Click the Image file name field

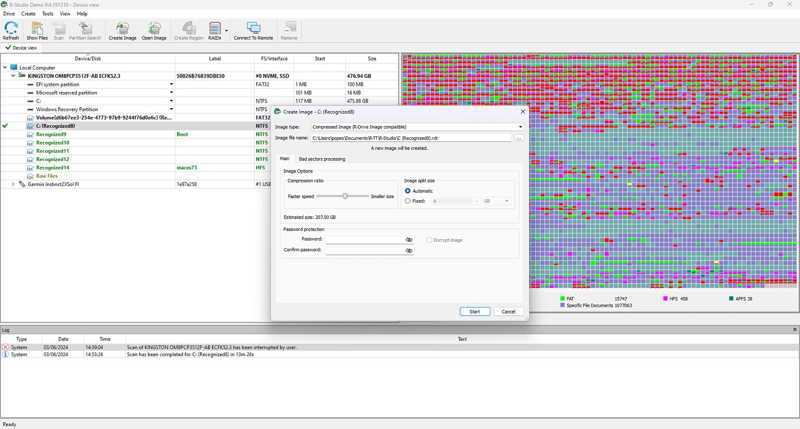tap(411, 138)
